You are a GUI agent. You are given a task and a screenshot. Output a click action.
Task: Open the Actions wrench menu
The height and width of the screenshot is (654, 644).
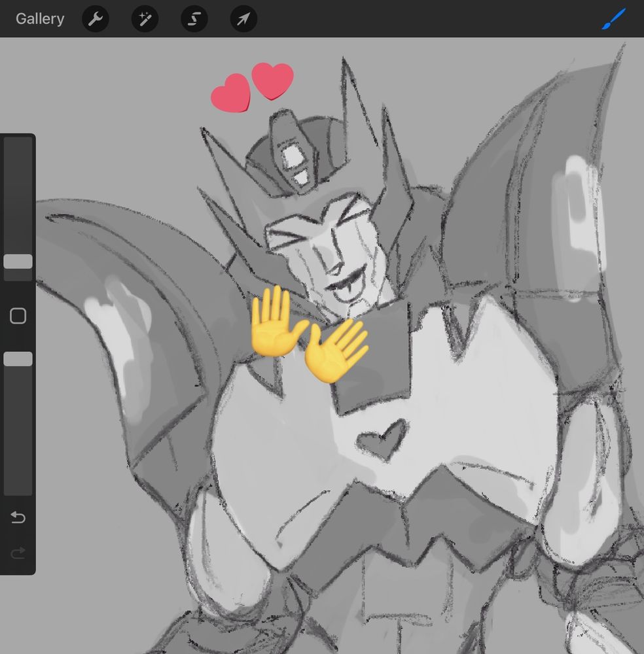point(96,19)
